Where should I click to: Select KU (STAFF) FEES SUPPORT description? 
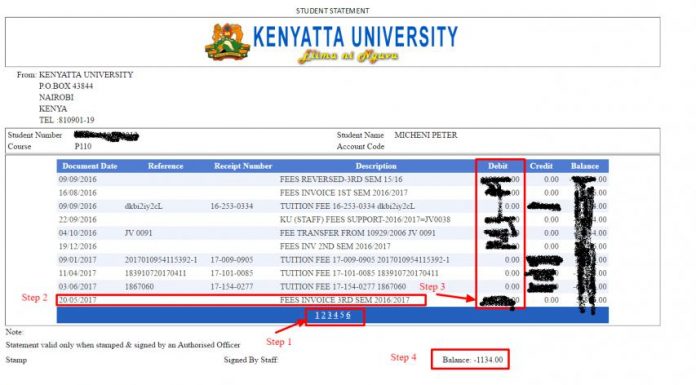(365, 219)
